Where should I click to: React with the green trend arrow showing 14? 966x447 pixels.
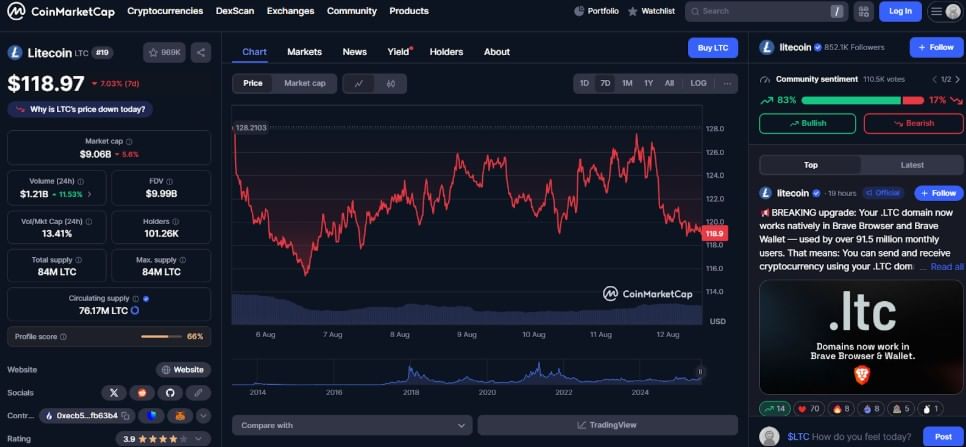(x=775, y=408)
